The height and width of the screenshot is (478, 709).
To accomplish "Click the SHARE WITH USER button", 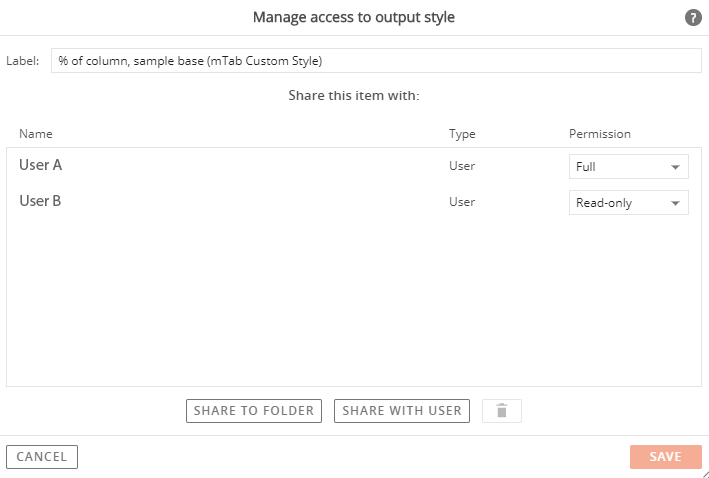I will click(402, 411).
